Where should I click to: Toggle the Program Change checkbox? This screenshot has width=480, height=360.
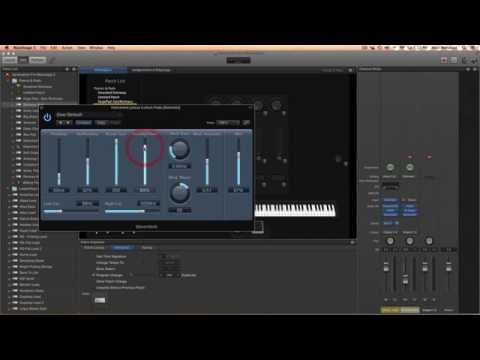(x=93, y=275)
